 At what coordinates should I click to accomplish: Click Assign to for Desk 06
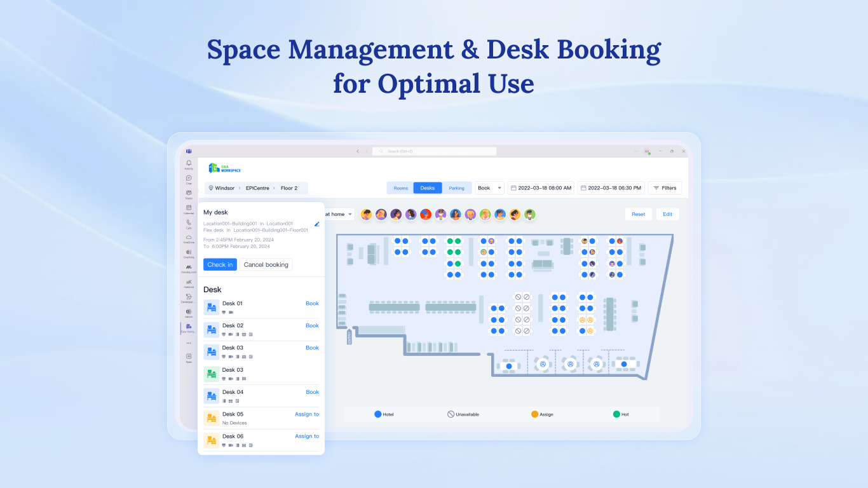(x=307, y=437)
